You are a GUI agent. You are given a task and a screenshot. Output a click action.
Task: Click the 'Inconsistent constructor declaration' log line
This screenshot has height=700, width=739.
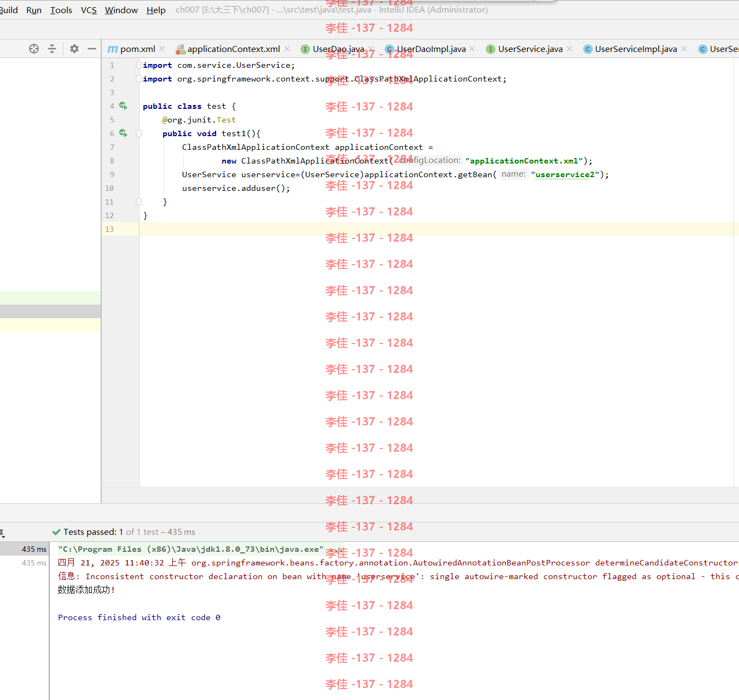398,576
